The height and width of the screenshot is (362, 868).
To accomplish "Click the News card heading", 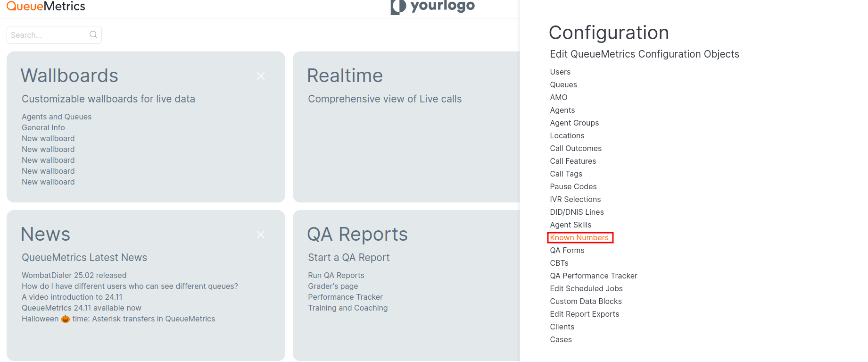I will tap(45, 234).
